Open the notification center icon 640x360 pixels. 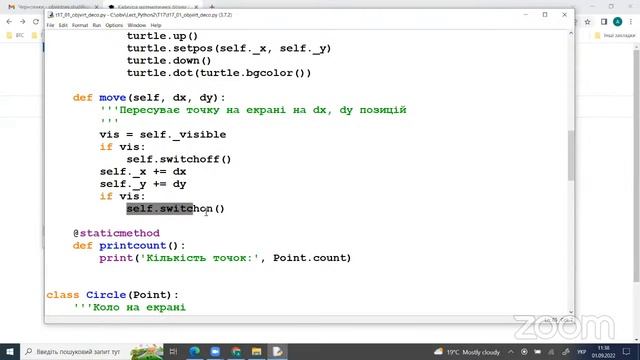tap(627, 352)
